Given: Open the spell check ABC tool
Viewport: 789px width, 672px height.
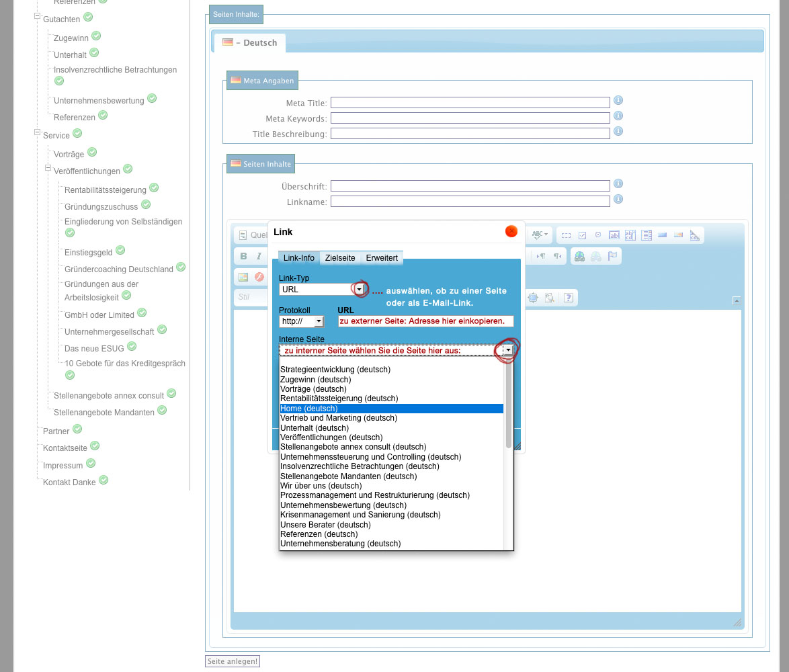Looking at the screenshot, I should click(539, 235).
